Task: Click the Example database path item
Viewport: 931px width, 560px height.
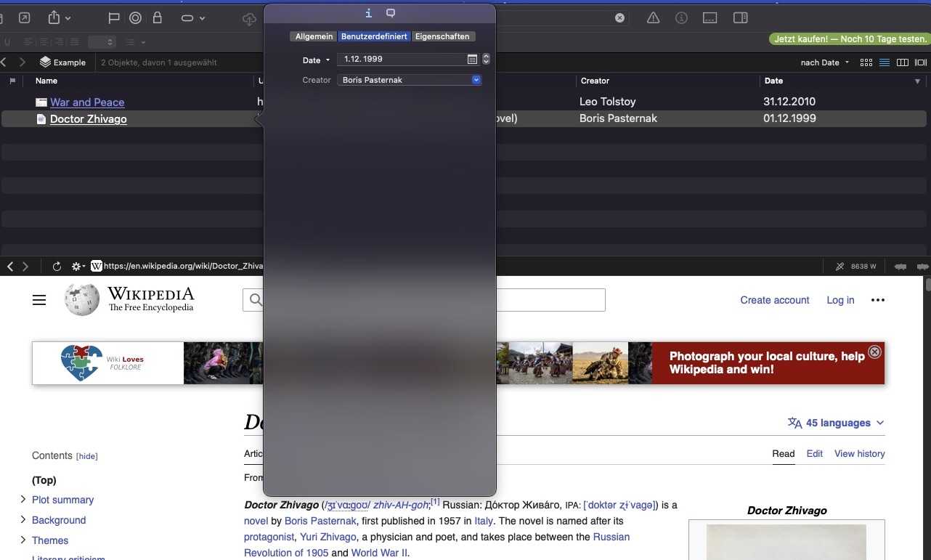Action: (x=62, y=62)
